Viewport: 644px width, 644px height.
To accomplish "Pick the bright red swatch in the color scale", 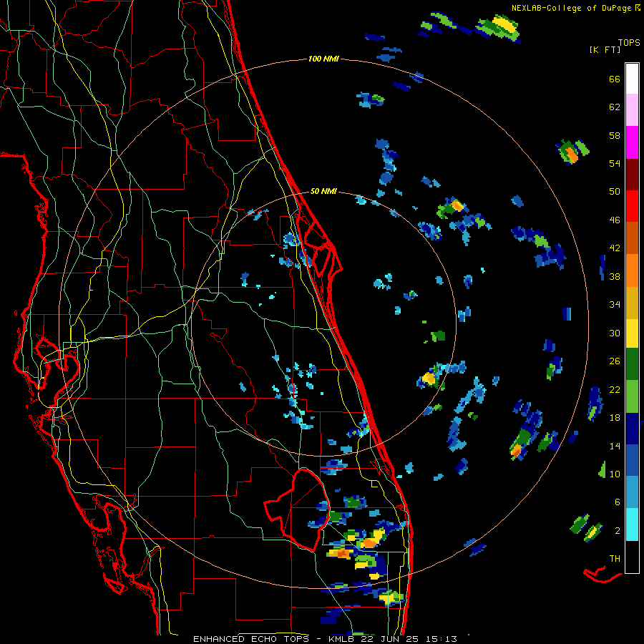I will click(x=632, y=206).
